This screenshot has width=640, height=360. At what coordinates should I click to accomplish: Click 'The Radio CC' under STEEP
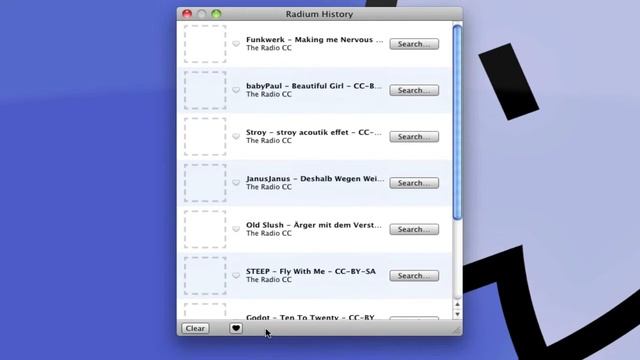point(269,280)
